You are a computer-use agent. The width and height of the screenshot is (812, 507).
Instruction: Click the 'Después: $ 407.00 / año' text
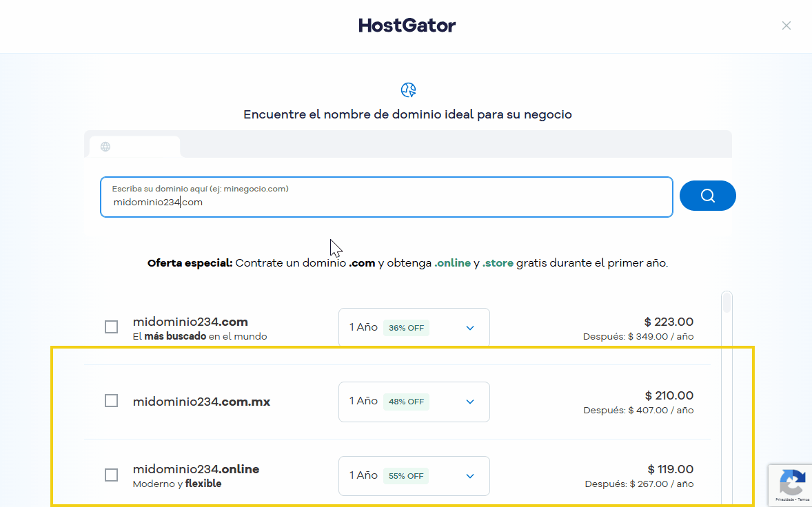tap(638, 411)
